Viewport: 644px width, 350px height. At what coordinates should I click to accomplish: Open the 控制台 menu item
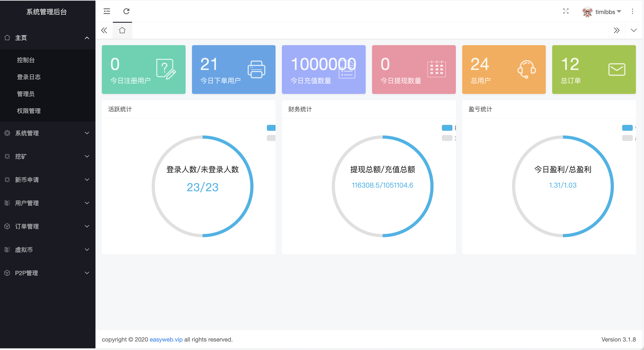pos(26,60)
